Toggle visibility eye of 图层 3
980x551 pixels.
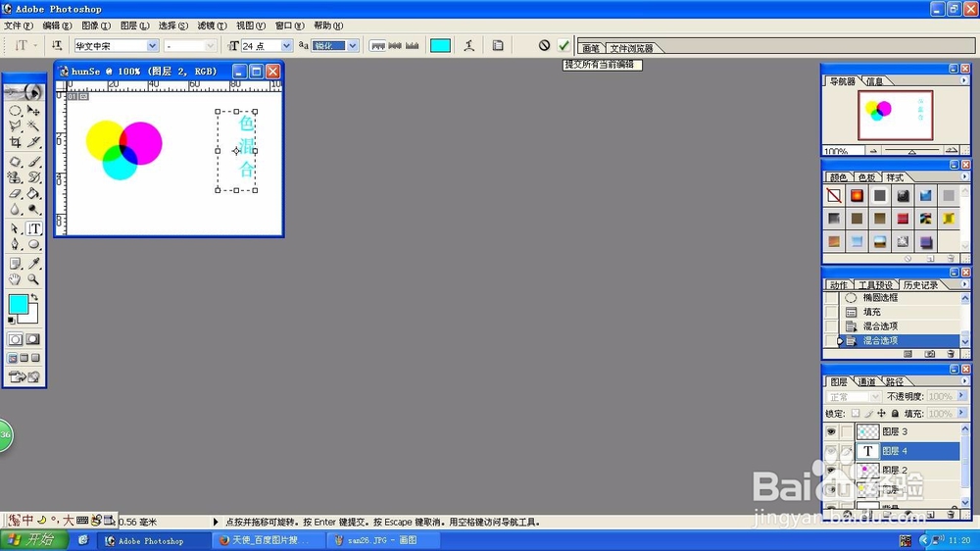[831, 431]
